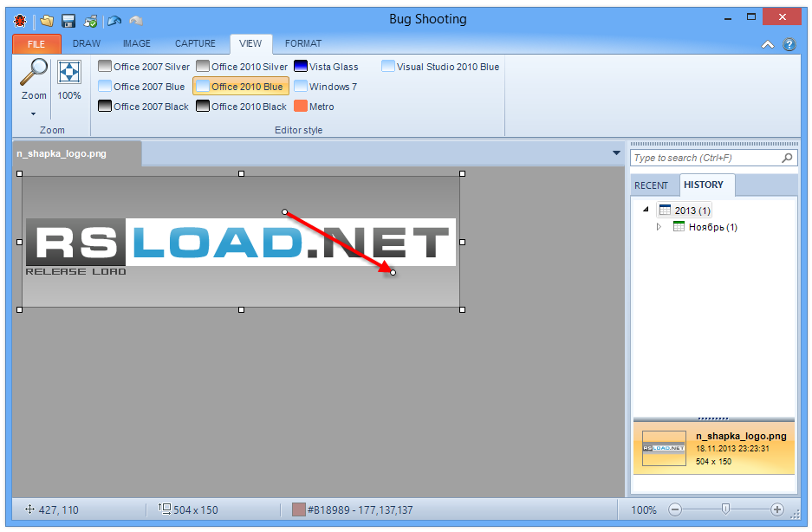Click the calendar icon next to 2013
The image size is (812, 532).
point(665,210)
